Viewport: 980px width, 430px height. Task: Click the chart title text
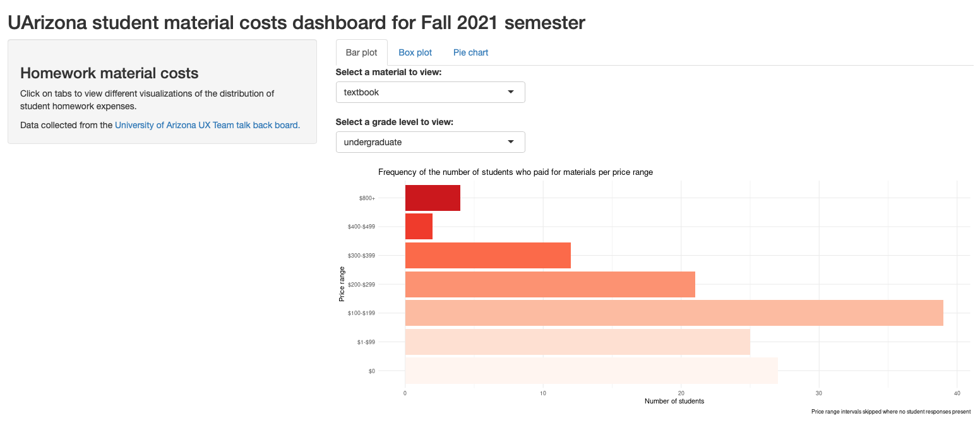[x=515, y=172]
